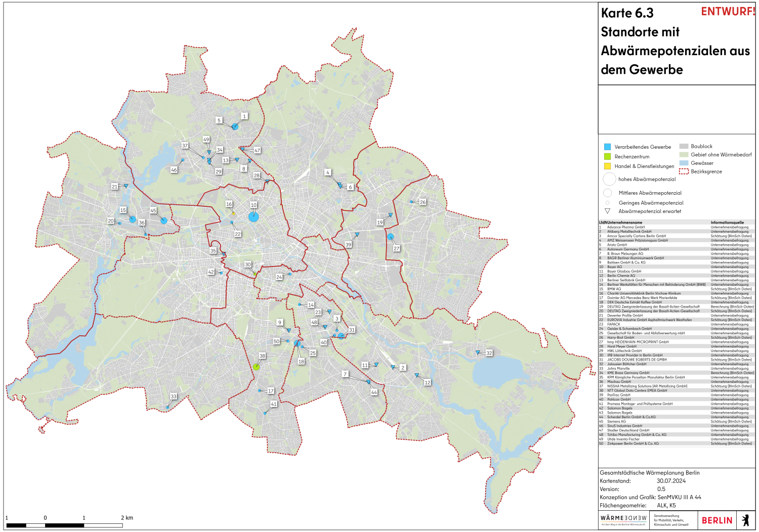
Task: Click the large 'hohes Abwärmepotenzial' legend circle
Action: (609, 179)
